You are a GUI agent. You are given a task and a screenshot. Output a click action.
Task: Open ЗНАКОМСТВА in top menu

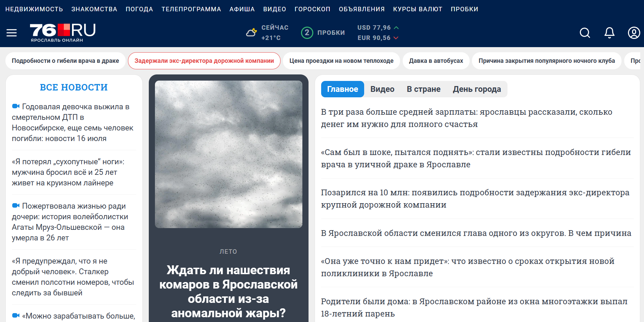94,9
